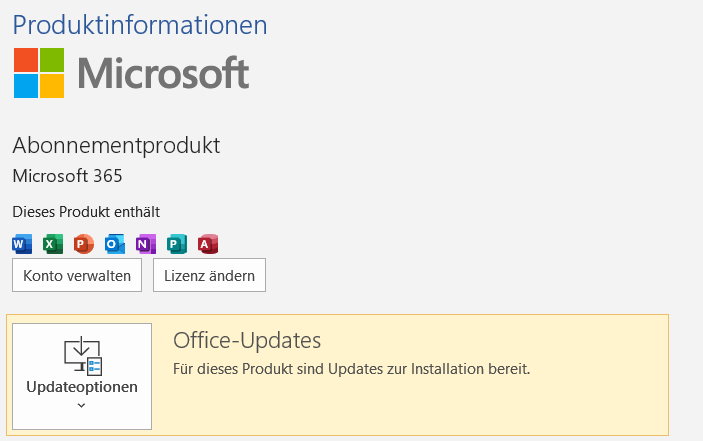The image size is (703, 441).
Task: Click the Word app icon
Action: click(x=22, y=244)
